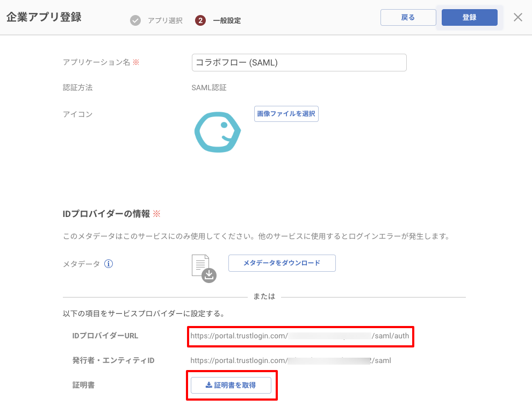
Task: Click the SAML認証 authentication method text
Action: tap(209, 88)
